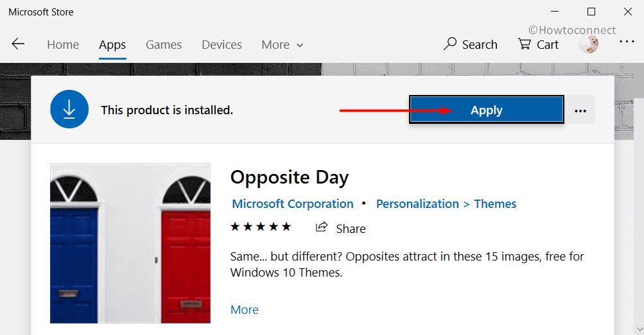Open the Games tab
Viewport: 644px width, 335px height.
tap(164, 44)
